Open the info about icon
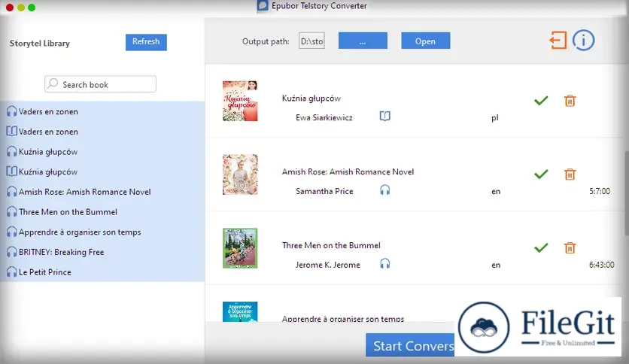Screen dimensions: 629x364 tap(583, 41)
